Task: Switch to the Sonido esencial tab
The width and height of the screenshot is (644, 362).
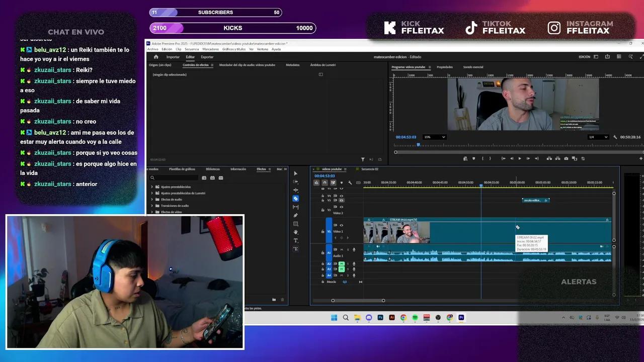Action: pyautogui.click(x=473, y=67)
